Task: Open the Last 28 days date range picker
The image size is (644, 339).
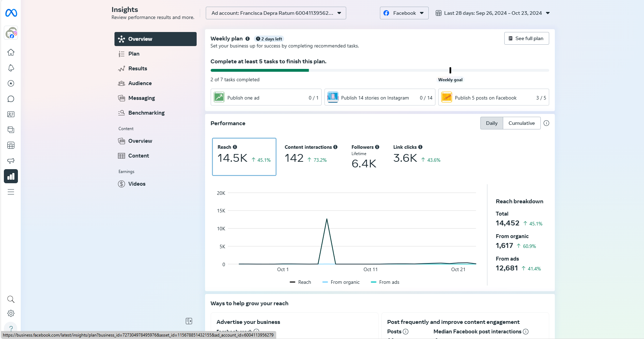Action: tap(493, 13)
